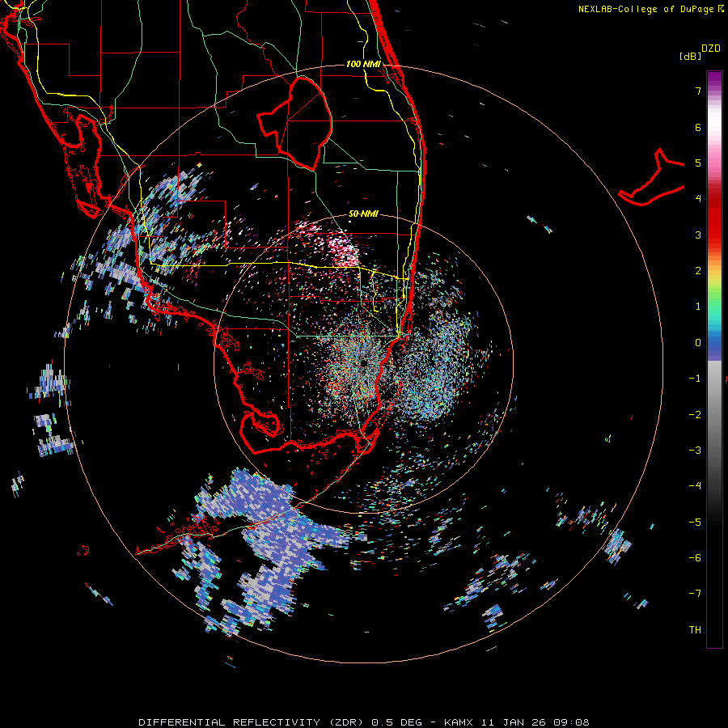Screen dimensions: 728x728
Task: Click the 1 value on the color scale
Action: 698,307
